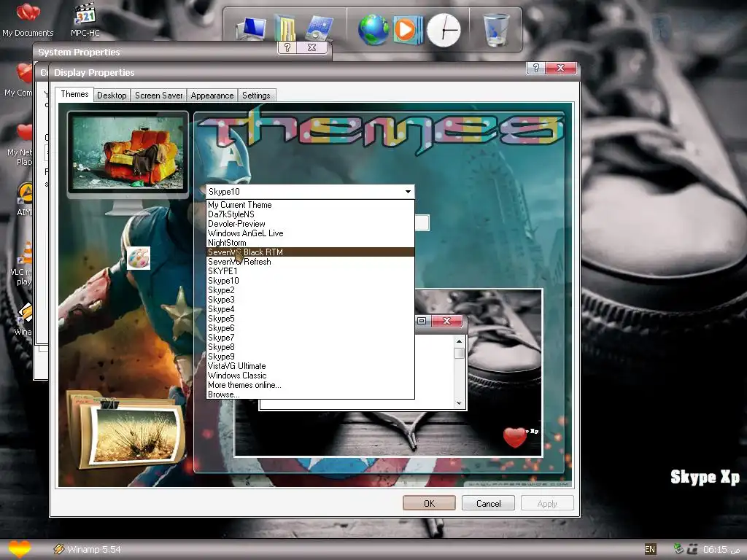Click More themes online option
This screenshot has height=560, width=747.
pos(310,385)
